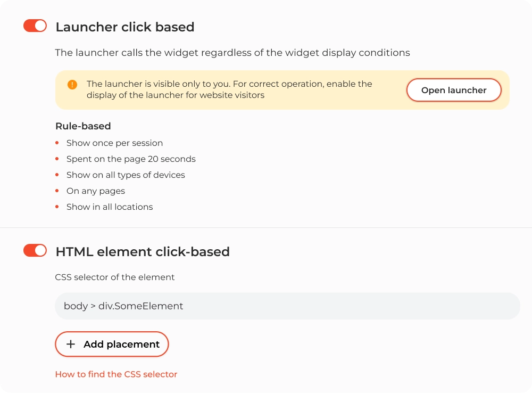The image size is (532, 393).
Task: Open the How to find the CSS selector link
Action: pos(116,374)
